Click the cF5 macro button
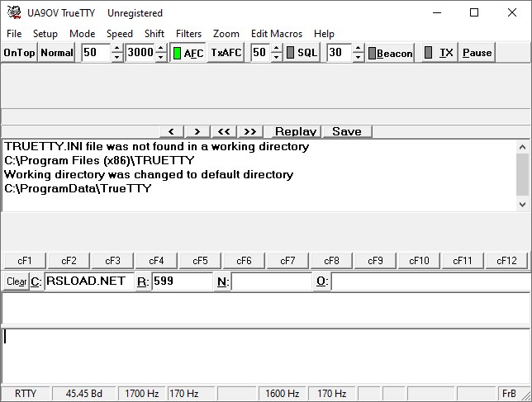The height and width of the screenshot is (402, 532). pos(200,261)
